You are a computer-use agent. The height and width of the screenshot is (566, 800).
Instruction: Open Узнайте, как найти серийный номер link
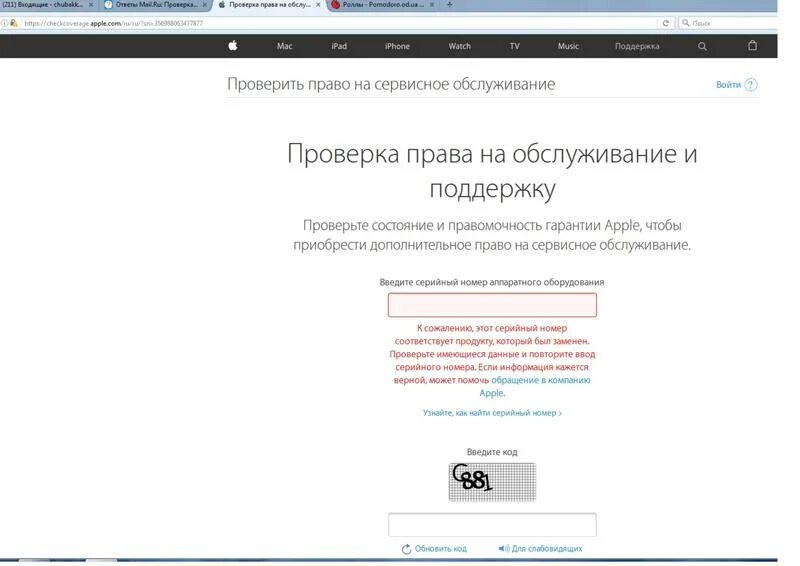pos(492,413)
